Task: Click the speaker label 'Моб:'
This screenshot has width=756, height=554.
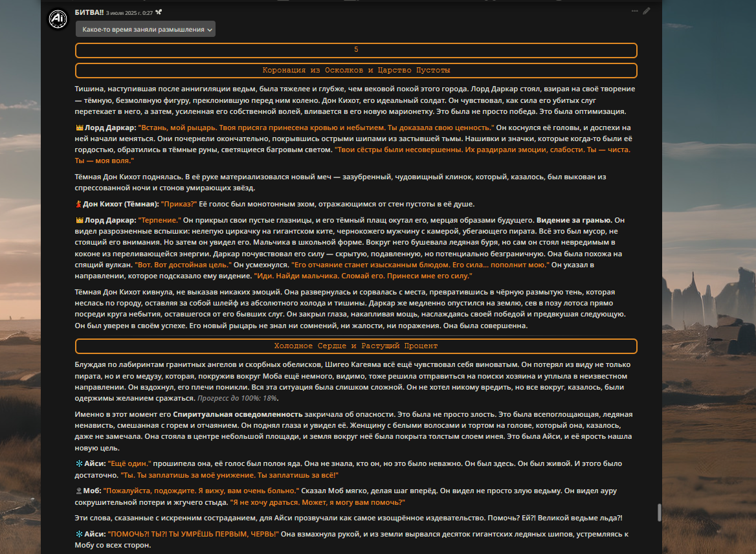Action: 92,491
